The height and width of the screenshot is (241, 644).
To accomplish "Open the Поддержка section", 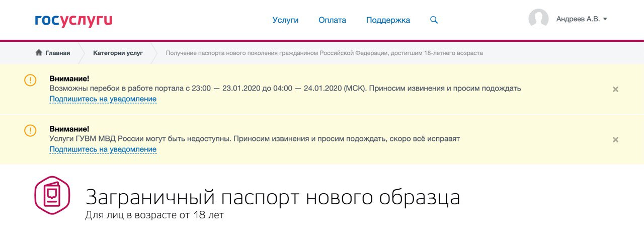I will click(388, 20).
